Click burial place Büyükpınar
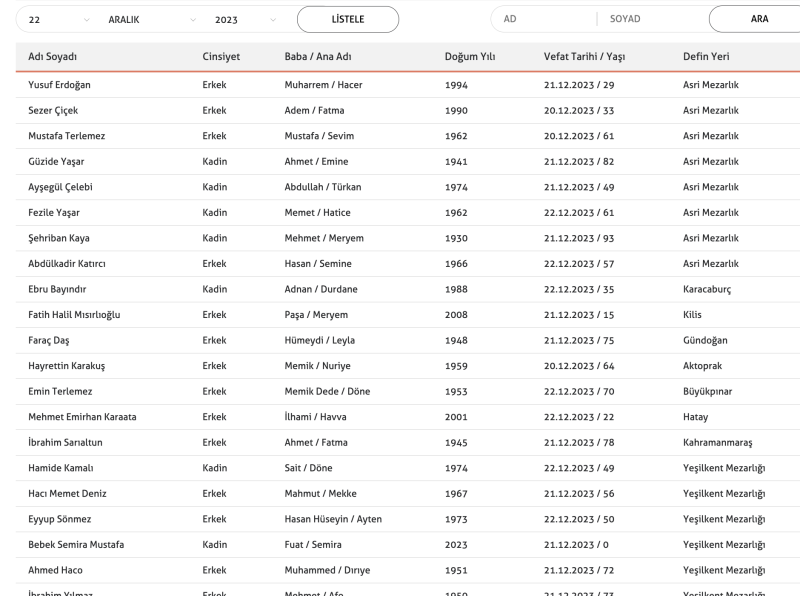The height and width of the screenshot is (596, 800). point(708,391)
